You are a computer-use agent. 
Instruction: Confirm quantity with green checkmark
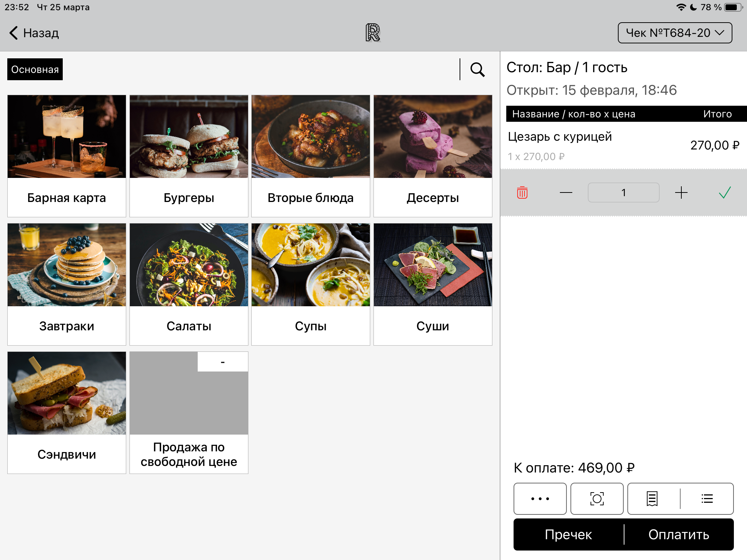724,192
